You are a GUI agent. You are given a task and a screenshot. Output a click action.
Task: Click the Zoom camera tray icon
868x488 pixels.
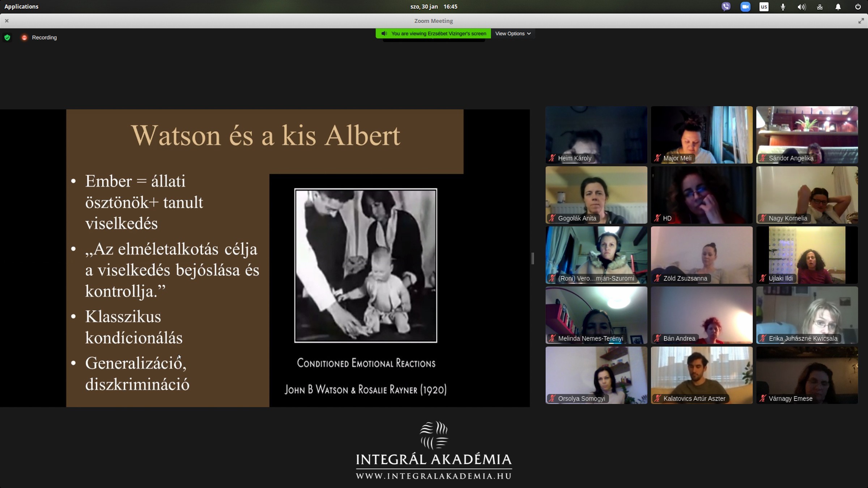click(745, 7)
